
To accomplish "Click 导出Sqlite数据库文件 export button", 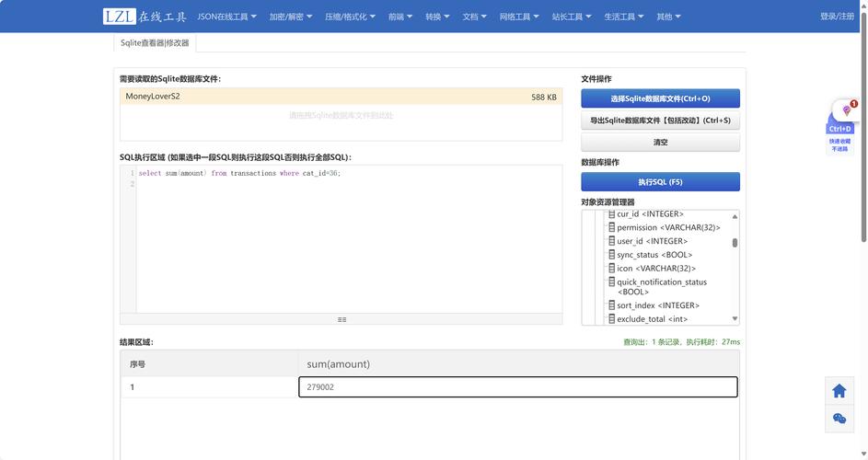I will click(660, 121).
